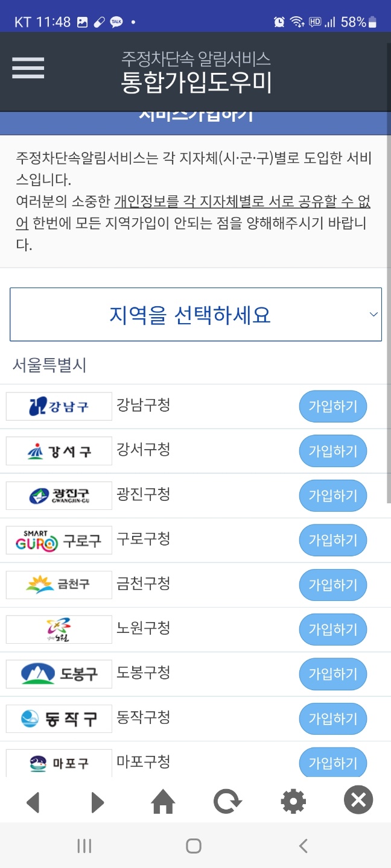
Task: Go back using the left arrow navigation
Action: pyautogui.click(x=33, y=800)
